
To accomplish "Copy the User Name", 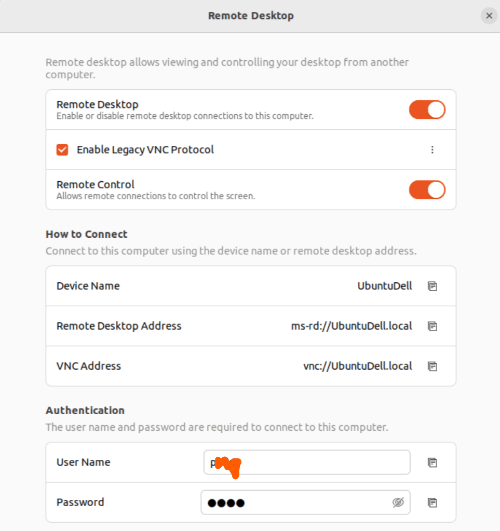I will (432, 462).
